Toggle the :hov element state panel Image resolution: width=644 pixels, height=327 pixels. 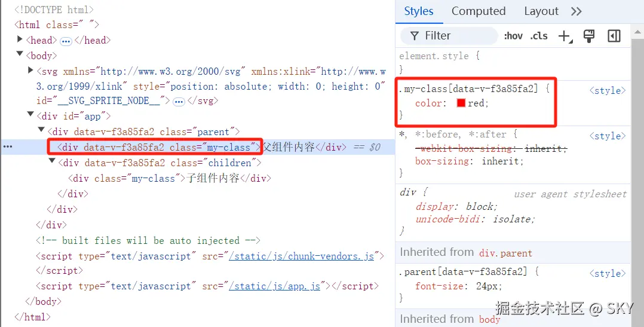pyautogui.click(x=513, y=36)
